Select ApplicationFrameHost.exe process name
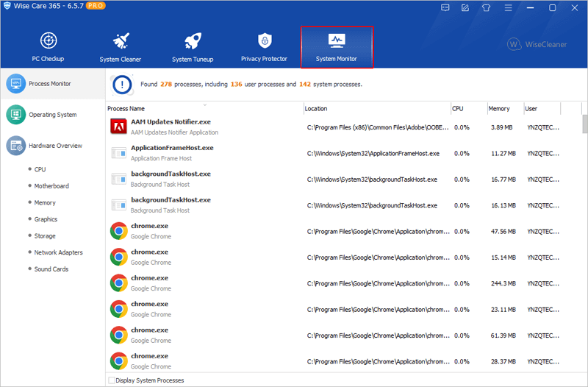 point(172,148)
